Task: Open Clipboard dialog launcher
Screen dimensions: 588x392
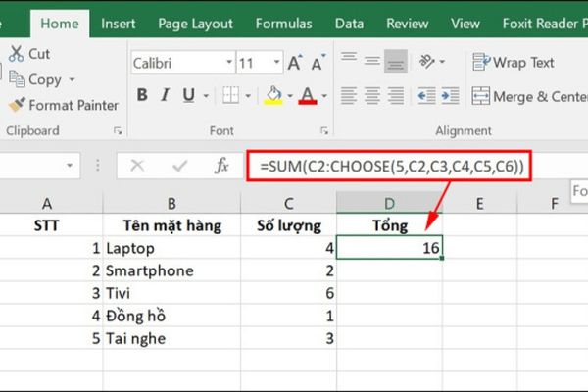Action: [118, 131]
